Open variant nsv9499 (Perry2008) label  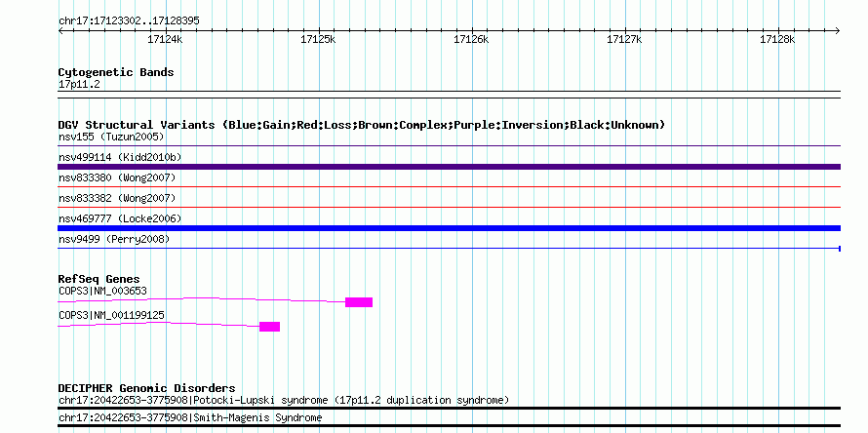(114, 239)
